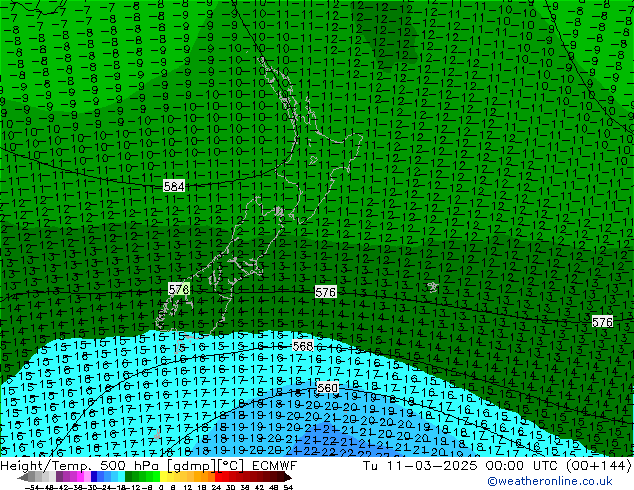634x490 pixels.
Task: Click the 560 contour height label
Action: point(327,388)
